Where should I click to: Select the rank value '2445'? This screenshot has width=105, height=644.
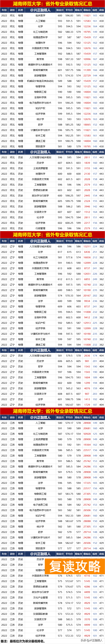87,196
